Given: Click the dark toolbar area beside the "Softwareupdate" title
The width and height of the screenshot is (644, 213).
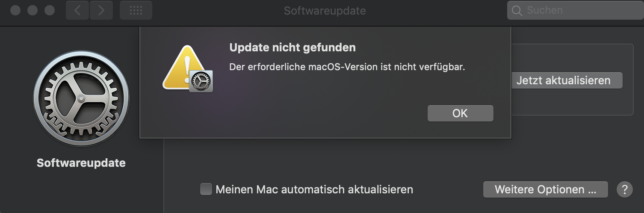Looking at the screenshot, I should (428, 11).
